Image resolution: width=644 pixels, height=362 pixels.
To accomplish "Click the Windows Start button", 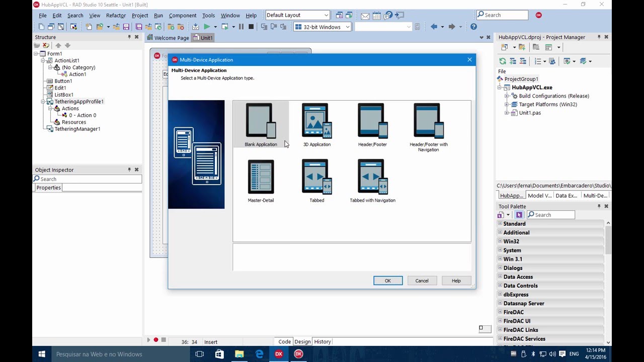I will 42,354.
